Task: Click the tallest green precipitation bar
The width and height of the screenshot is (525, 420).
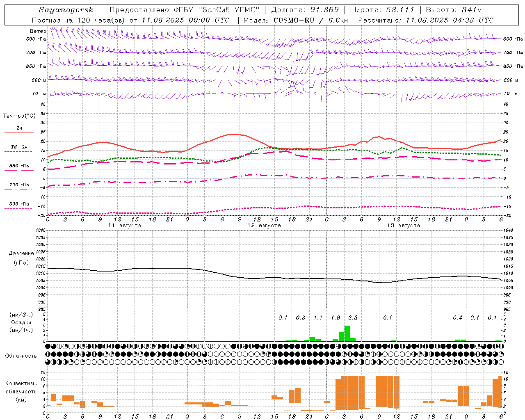Action: (347, 333)
